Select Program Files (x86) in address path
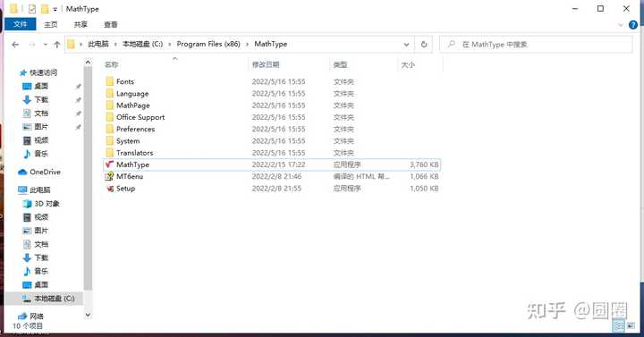The width and height of the screenshot is (644, 337). pyautogui.click(x=208, y=44)
